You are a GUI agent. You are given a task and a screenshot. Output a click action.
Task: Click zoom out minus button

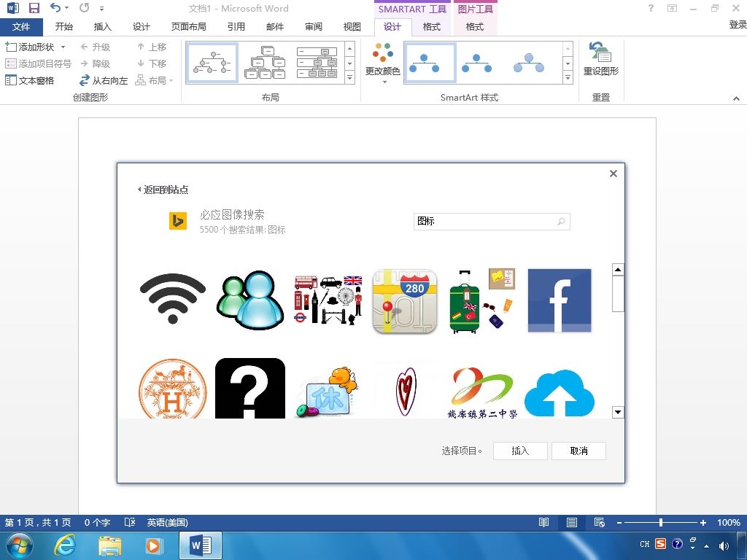619,522
